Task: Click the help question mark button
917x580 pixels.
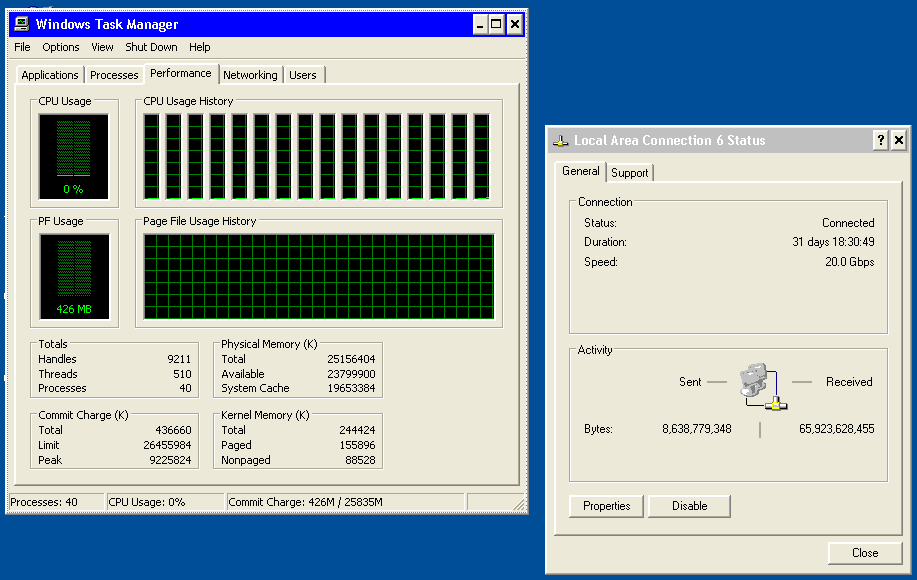Action: point(881,140)
